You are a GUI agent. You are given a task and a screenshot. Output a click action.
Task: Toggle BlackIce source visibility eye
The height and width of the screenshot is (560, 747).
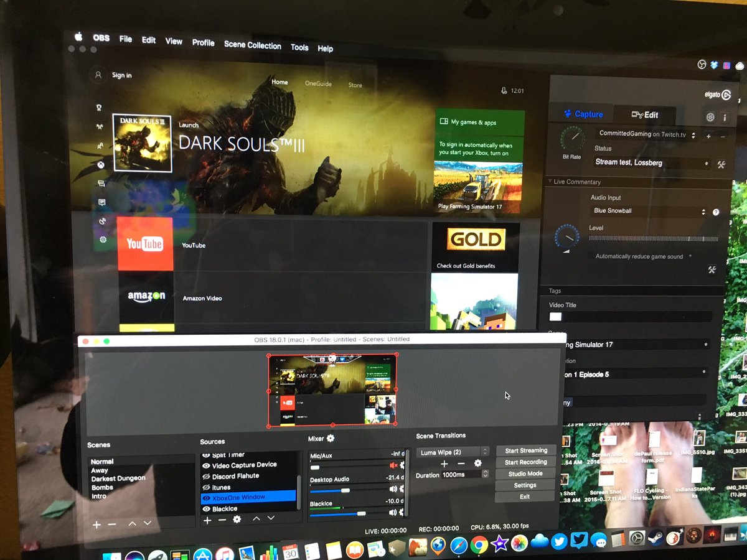click(206, 509)
